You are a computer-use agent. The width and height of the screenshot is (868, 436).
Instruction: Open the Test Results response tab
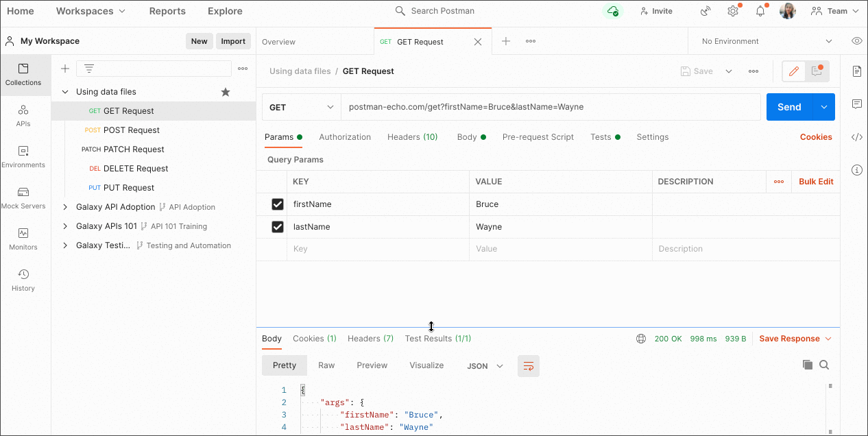[x=438, y=339]
